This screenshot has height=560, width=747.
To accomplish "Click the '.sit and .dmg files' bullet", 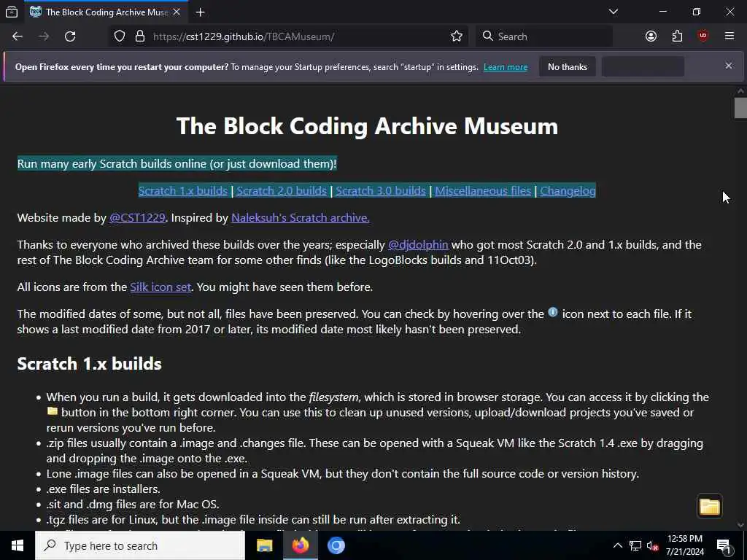I will 133,505.
